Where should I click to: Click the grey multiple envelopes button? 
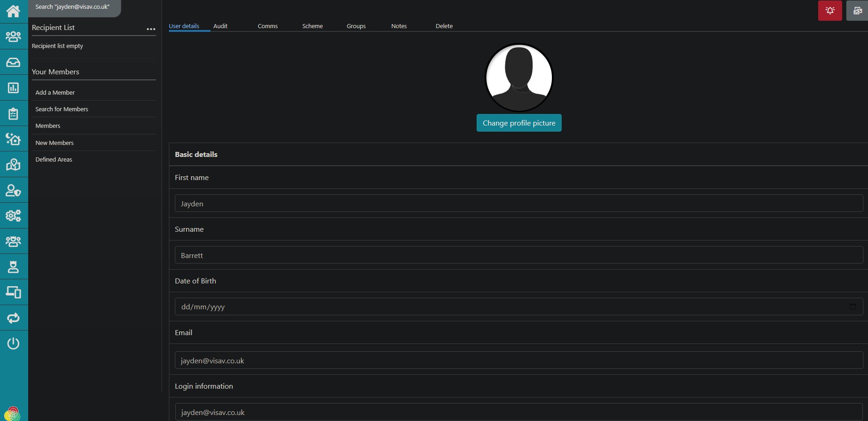[x=857, y=11]
